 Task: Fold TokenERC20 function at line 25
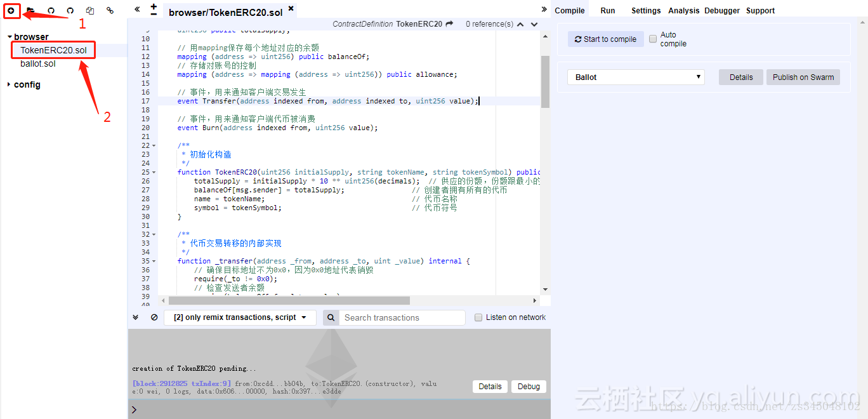click(154, 172)
